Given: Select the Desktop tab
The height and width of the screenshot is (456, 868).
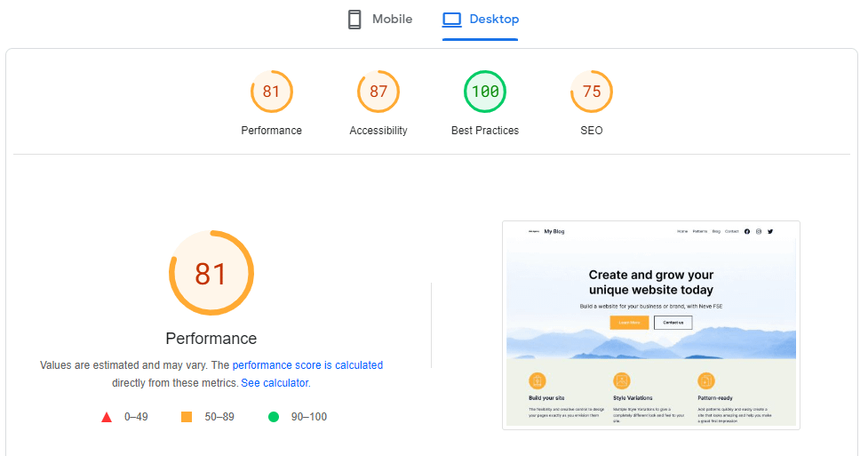Looking at the screenshot, I should (x=480, y=20).
